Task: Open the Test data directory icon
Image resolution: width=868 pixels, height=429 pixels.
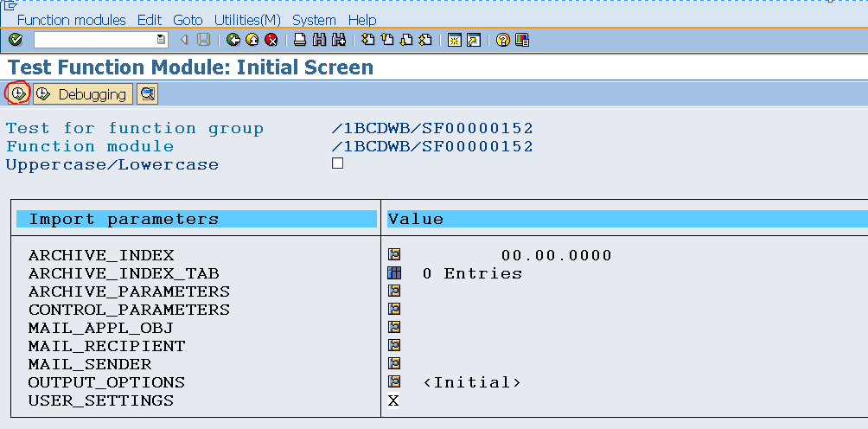Action: tap(147, 94)
